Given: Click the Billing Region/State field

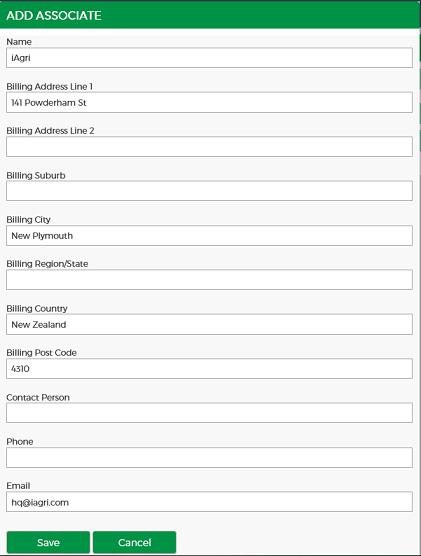Looking at the screenshot, I should [209, 279].
